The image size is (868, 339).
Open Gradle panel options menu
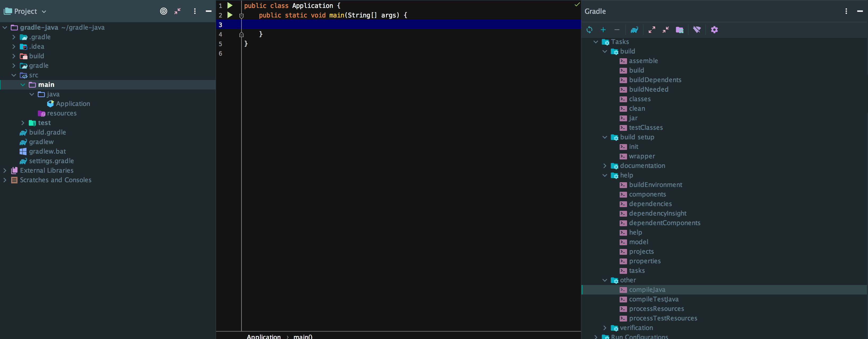tap(846, 11)
